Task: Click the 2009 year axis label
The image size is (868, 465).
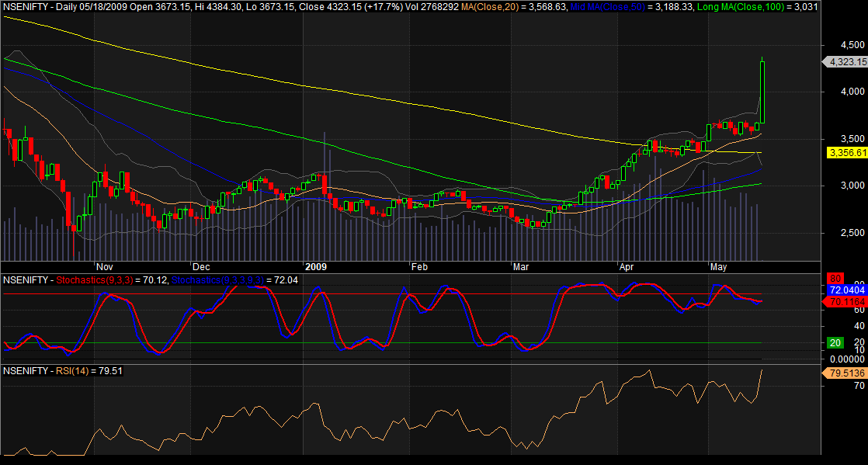Action: (x=317, y=267)
